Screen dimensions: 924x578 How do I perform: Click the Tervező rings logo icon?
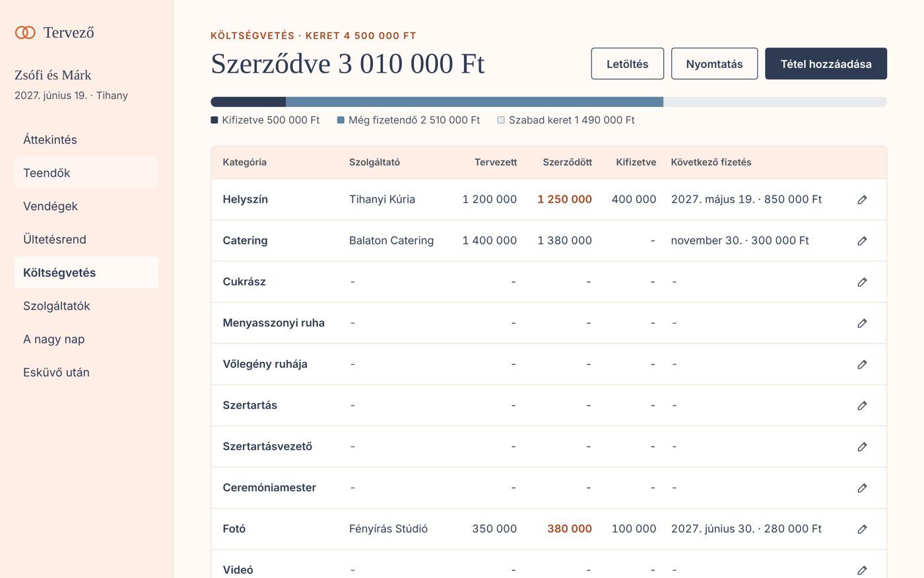point(25,32)
